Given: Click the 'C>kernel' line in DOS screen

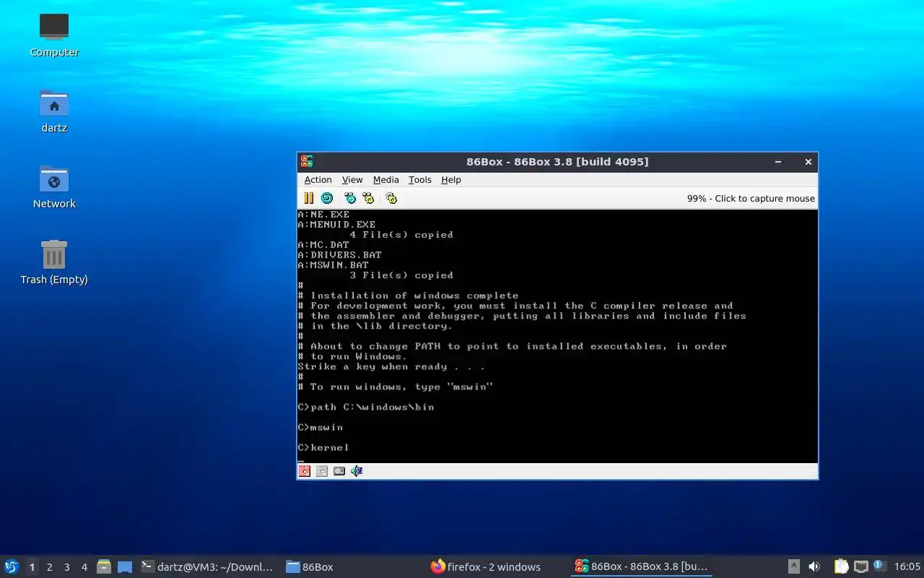Looking at the screenshot, I should click(x=323, y=447).
